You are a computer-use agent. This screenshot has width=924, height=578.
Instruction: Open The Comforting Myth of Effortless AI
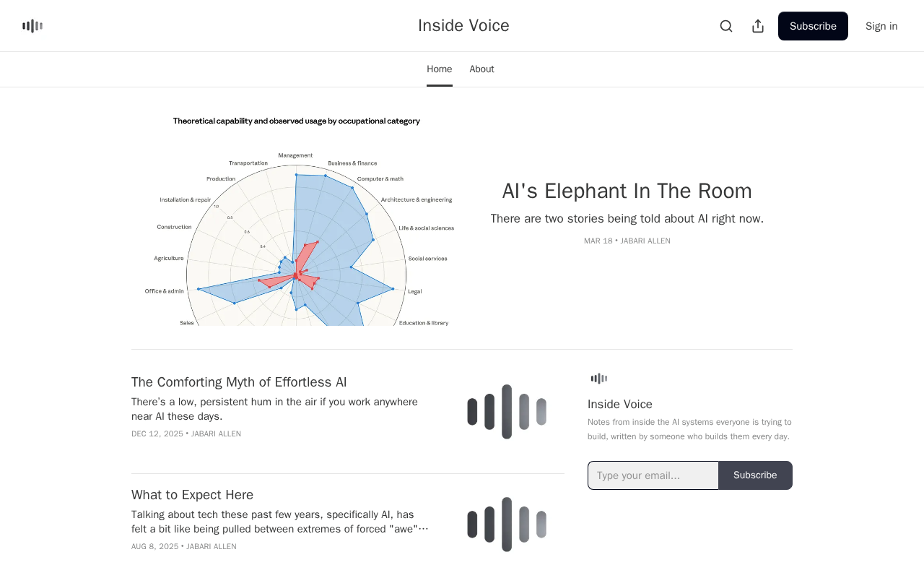coord(239,382)
